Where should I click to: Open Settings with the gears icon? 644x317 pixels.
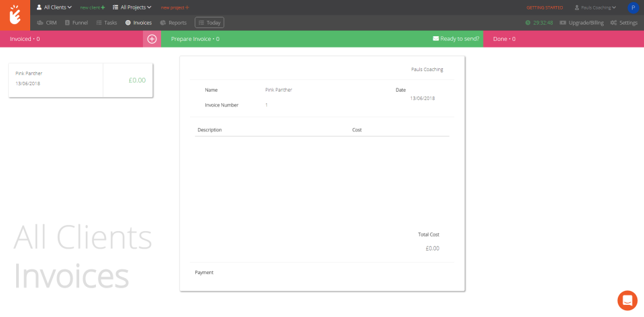tap(624, 23)
